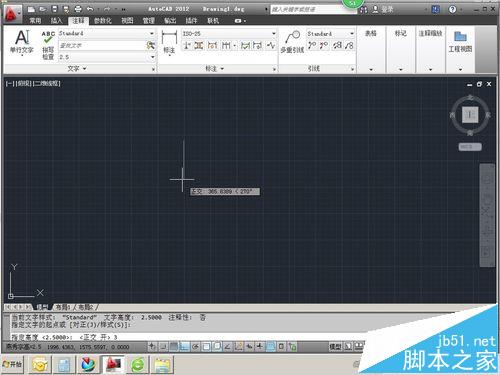
Task: Click the ViewCube top face
Action: 470,115
